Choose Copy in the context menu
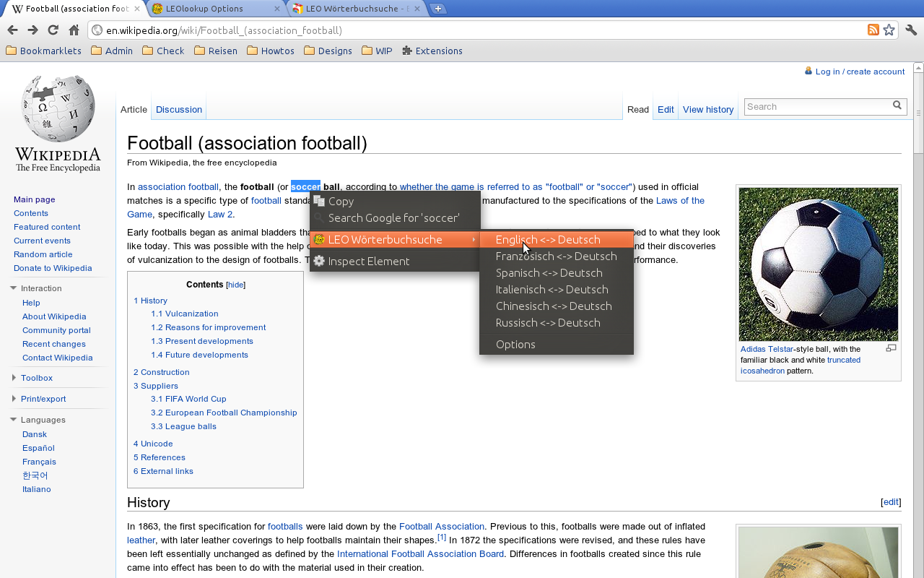The image size is (924, 578). pyautogui.click(x=341, y=202)
